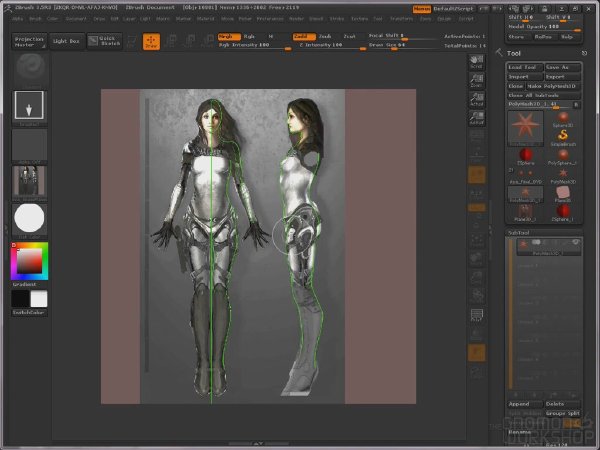The image size is (600, 450).
Task: Open the Color menu
Action: [x=52, y=19]
